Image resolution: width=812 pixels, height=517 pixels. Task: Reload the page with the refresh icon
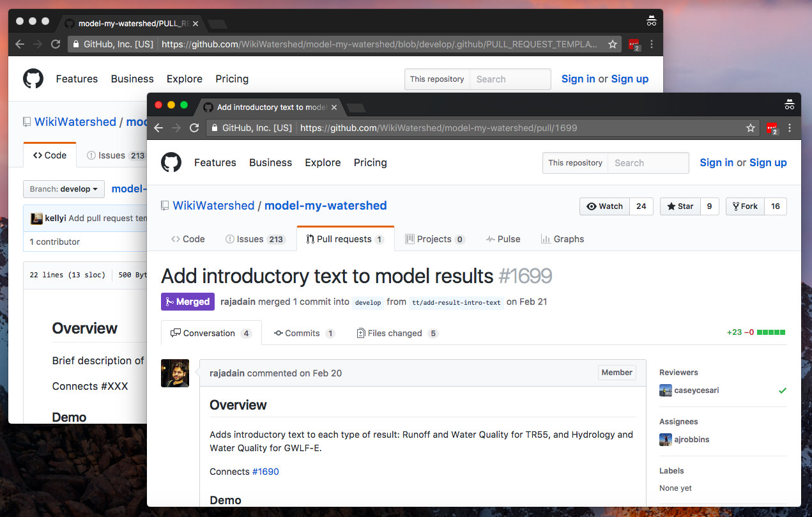tap(194, 128)
